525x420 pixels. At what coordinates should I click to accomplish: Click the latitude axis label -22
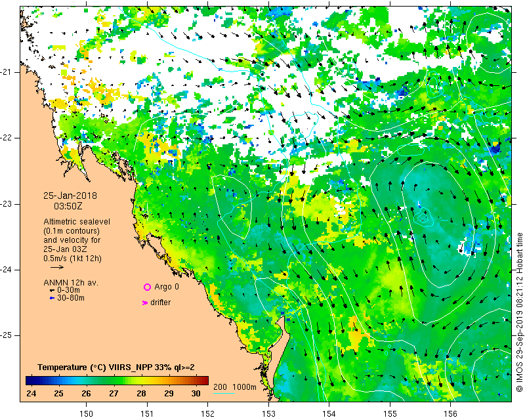coord(6,138)
